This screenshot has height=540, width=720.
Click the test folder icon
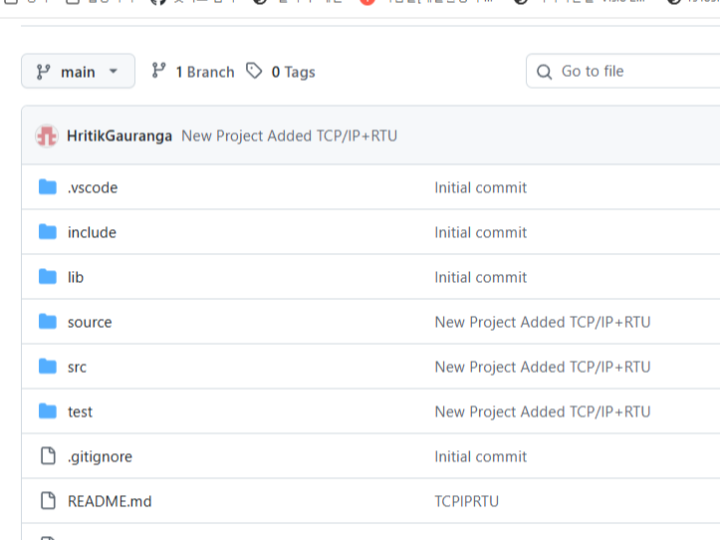tap(47, 411)
